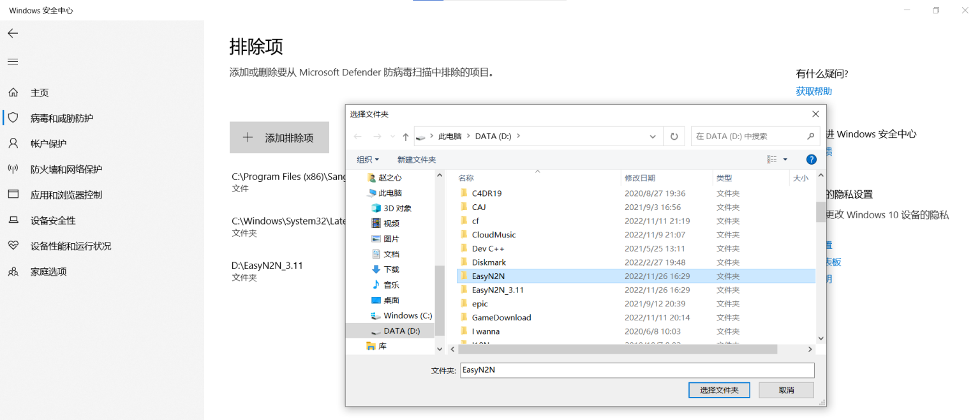The width and height of the screenshot is (980, 420).
Task: Click inside the 文件夹 name input field
Action: click(637, 370)
